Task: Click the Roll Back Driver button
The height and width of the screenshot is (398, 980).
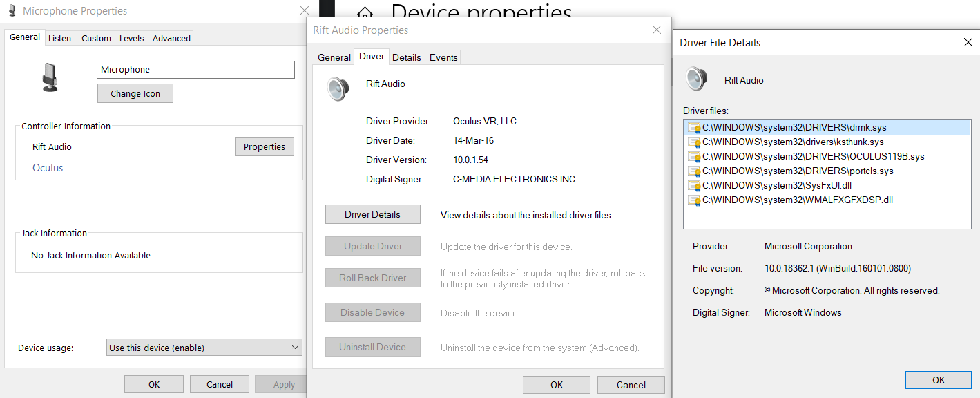Action: pos(373,278)
